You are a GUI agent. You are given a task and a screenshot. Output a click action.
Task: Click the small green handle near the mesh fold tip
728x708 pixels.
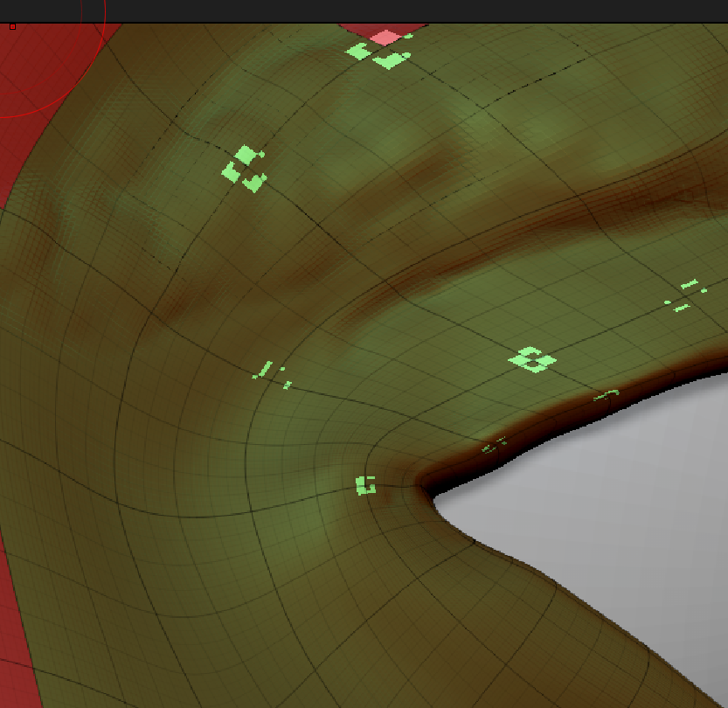(364, 487)
